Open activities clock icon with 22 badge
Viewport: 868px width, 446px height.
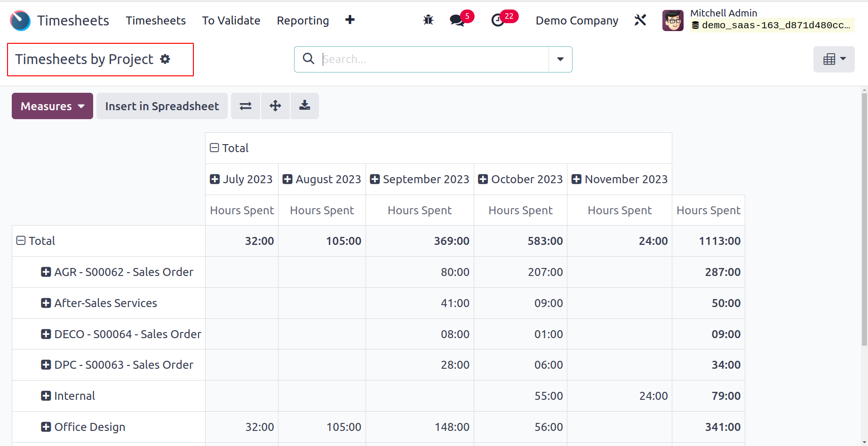[498, 20]
